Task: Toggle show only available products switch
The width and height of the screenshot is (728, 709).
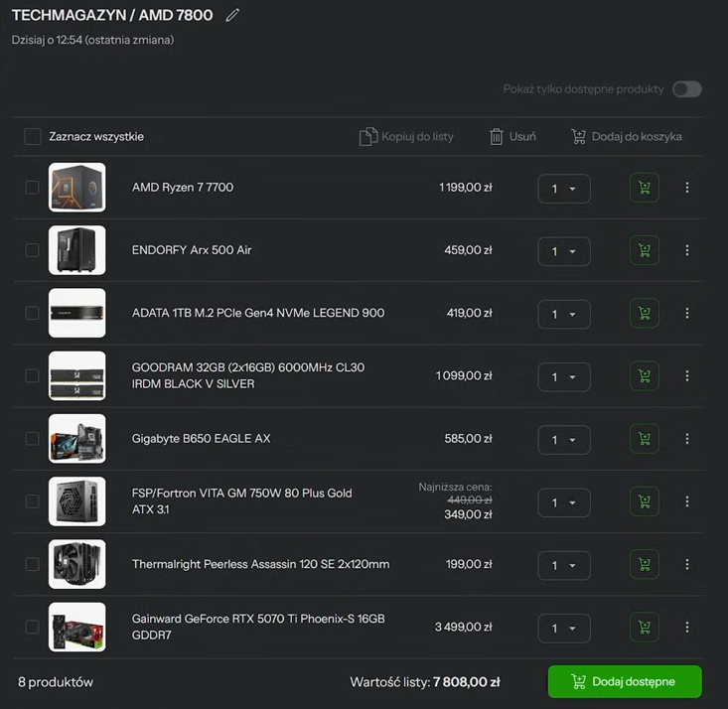Action: (686, 89)
